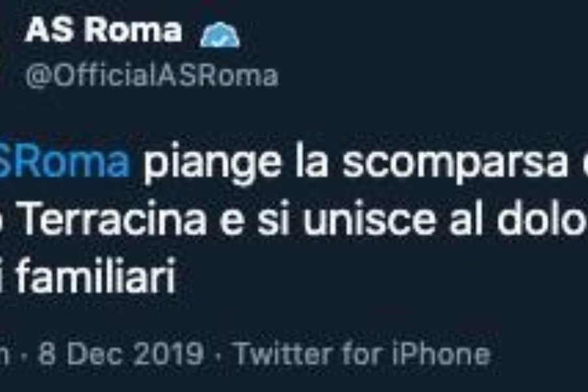Click the word 'Roma' in the display name

pos(133,31)
